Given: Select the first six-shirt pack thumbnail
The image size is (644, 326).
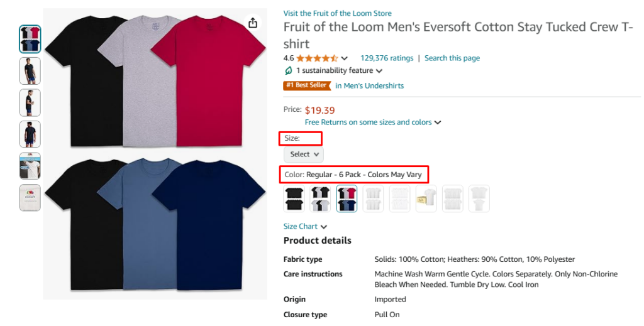Looking at the screenshot, I should (30, 39).
